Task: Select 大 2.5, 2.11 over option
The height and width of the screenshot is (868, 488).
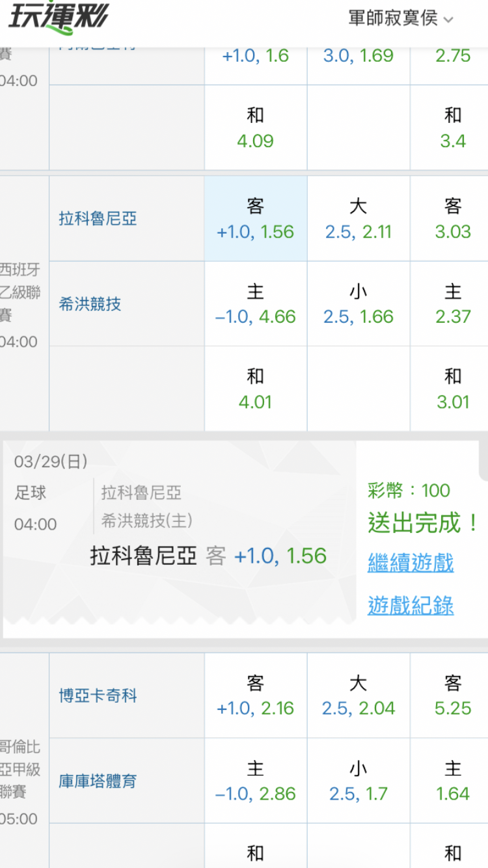Action: point(359,219)
